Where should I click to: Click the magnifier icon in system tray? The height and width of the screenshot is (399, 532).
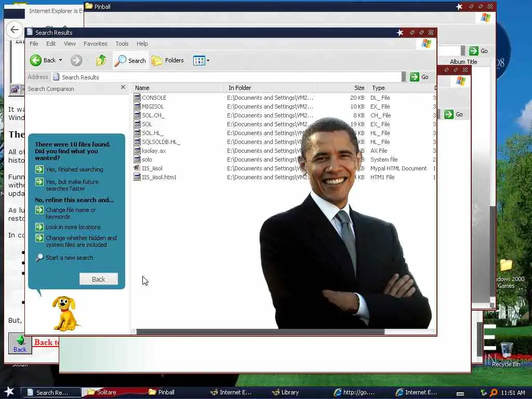[x=494, y=393]
